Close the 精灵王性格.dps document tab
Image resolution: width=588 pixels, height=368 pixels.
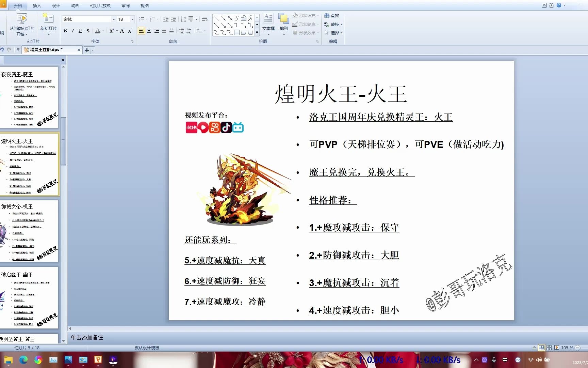click(79, 50)
